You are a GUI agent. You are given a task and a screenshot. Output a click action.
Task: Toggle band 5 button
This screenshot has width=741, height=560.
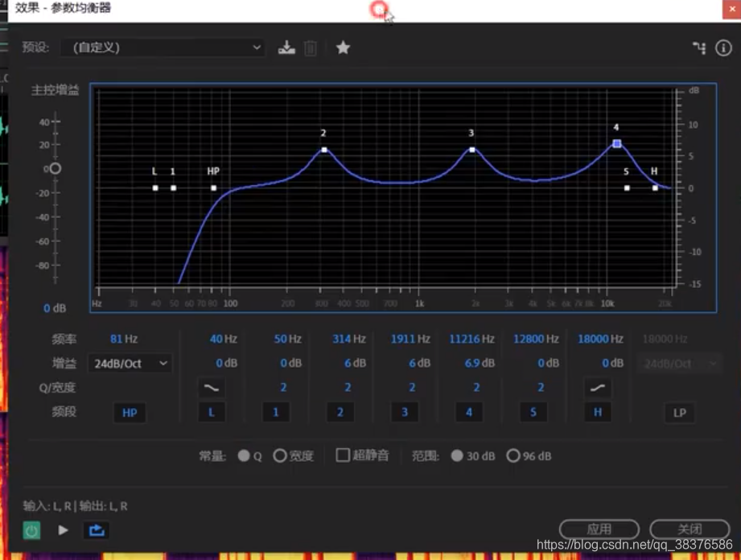533,412
